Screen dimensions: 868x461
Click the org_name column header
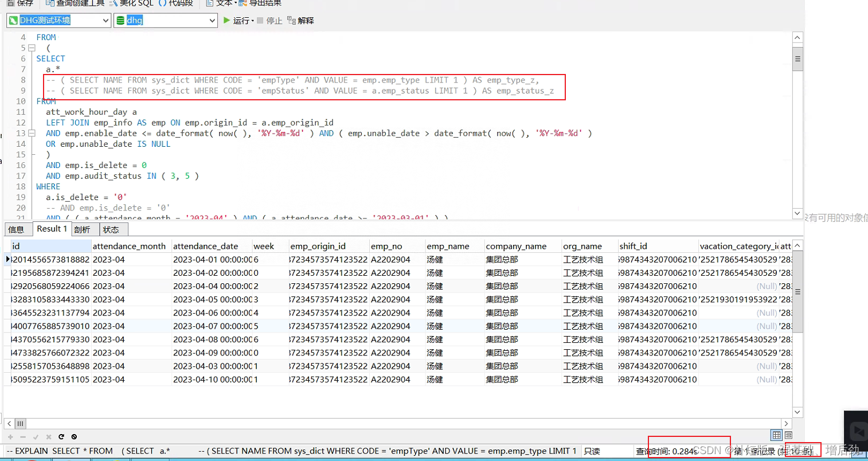(x=590, y=246)
